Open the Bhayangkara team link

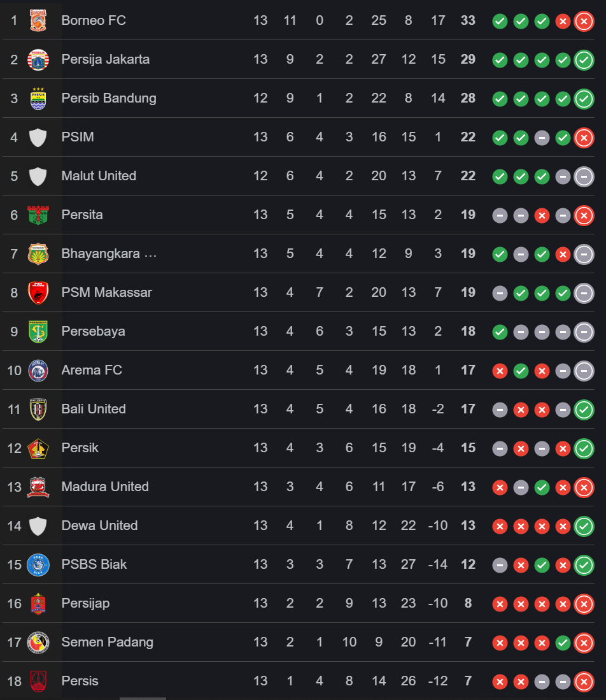tap(108, 254)
